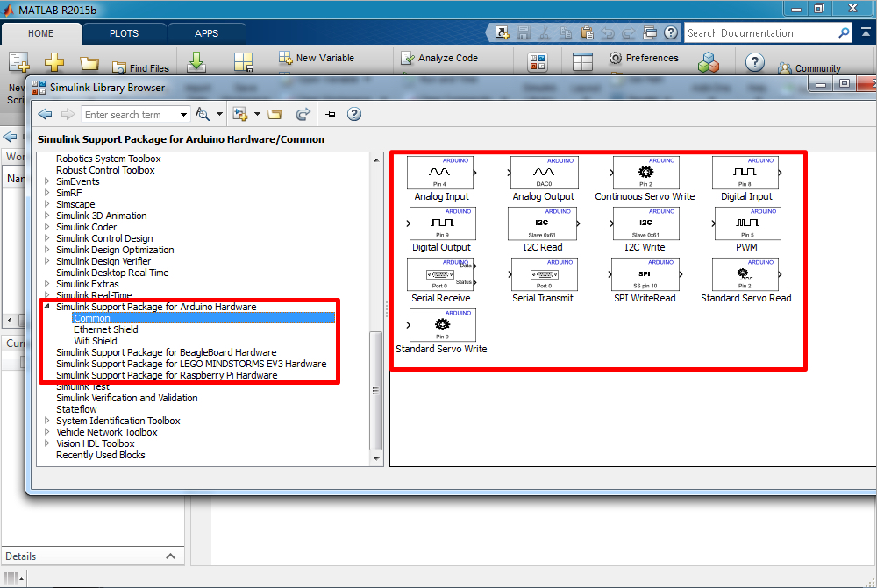877x588 pixels.
Task: Select the SPI WriteRead block
Action: tap(646, 274)
